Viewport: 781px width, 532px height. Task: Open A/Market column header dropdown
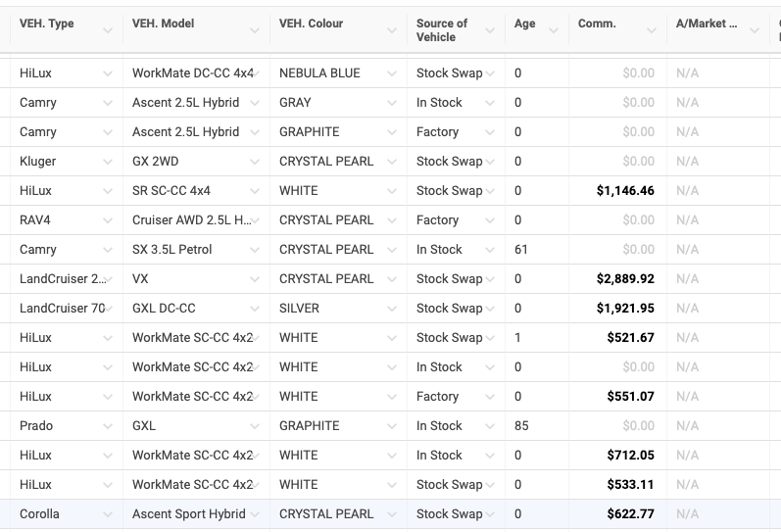pos(755,31)
